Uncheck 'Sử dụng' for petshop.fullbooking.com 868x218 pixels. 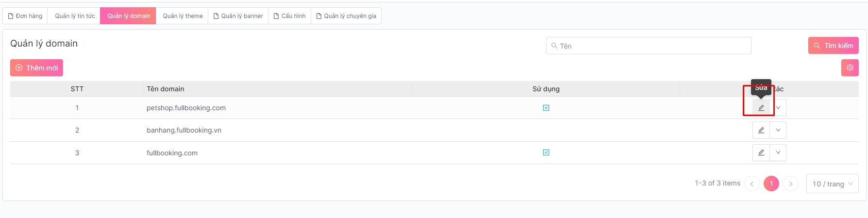(546, 108)
